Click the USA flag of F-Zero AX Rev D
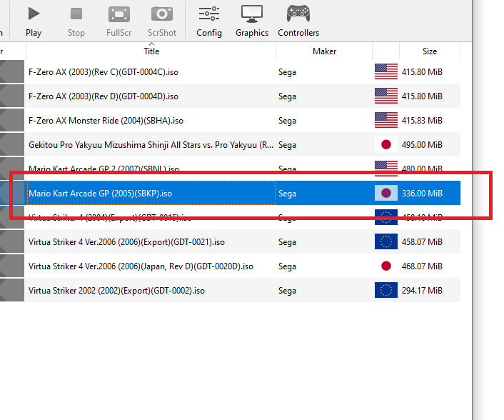 (386, 96)
